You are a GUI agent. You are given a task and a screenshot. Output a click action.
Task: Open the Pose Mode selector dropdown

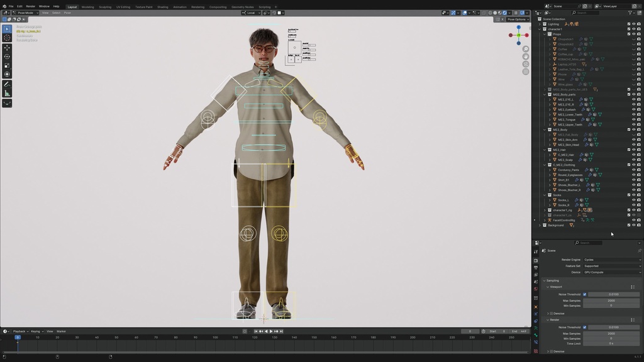tap(25, 12)
